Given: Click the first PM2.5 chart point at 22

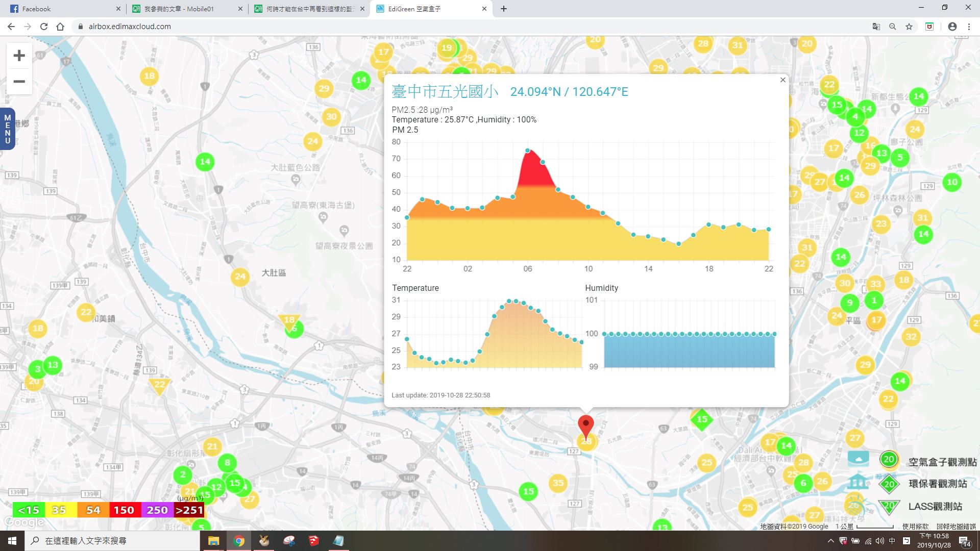Looking at the screenshot, I should (x=407, y=218).
